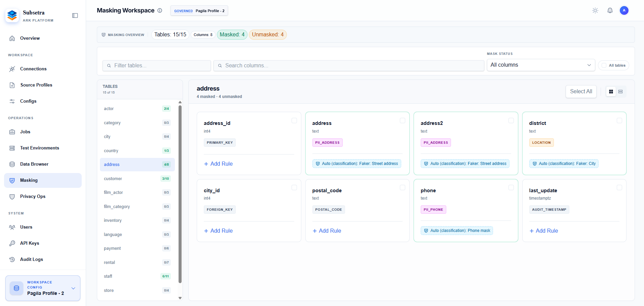Check the district column checkbox

point(619,121)
